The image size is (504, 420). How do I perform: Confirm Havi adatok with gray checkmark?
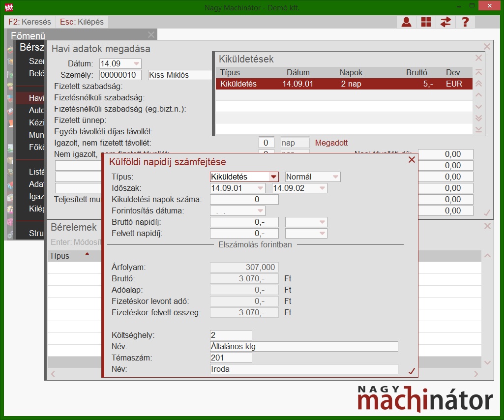(x=487, y=212)
